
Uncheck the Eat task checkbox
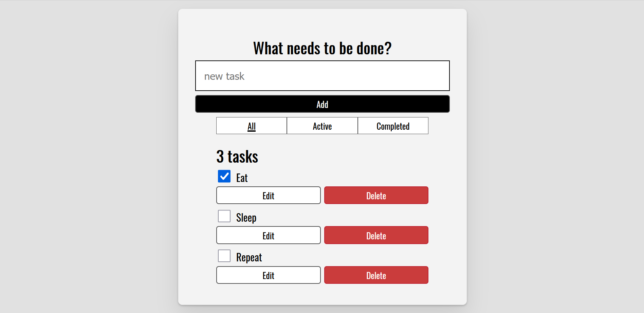click(x=224, y=176)
